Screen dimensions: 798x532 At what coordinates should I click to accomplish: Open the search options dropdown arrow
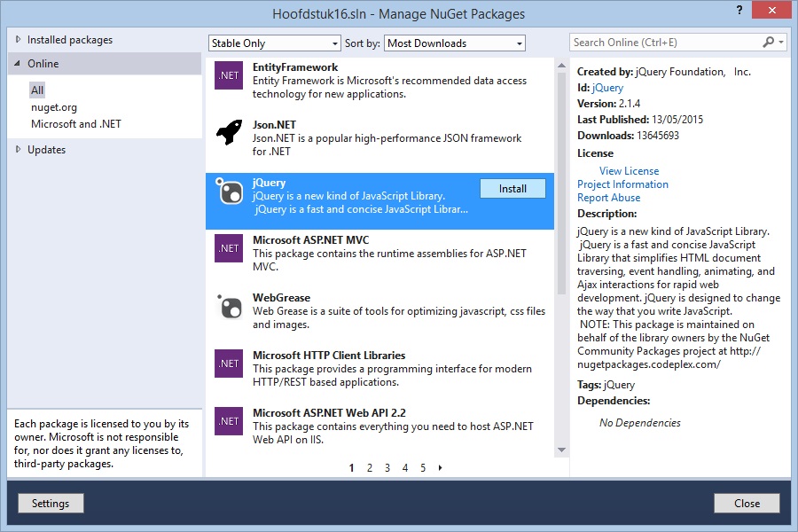(x=781, y=43)
